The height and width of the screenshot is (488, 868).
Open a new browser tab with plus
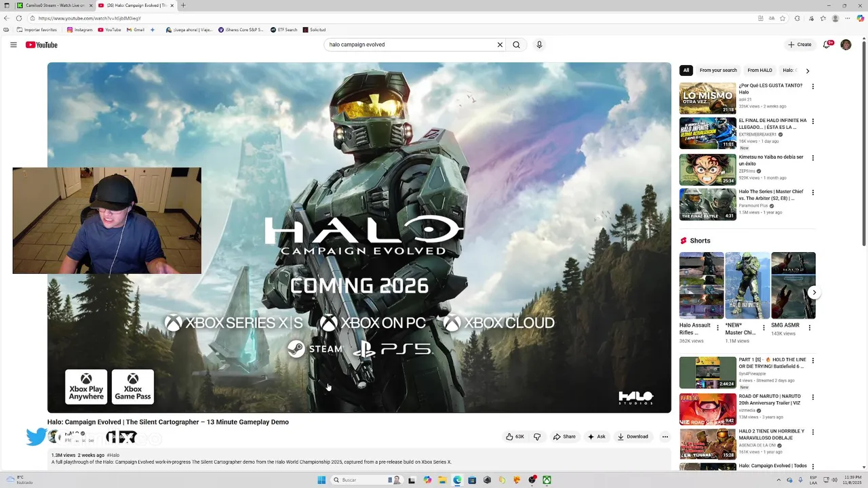(183, 5)
